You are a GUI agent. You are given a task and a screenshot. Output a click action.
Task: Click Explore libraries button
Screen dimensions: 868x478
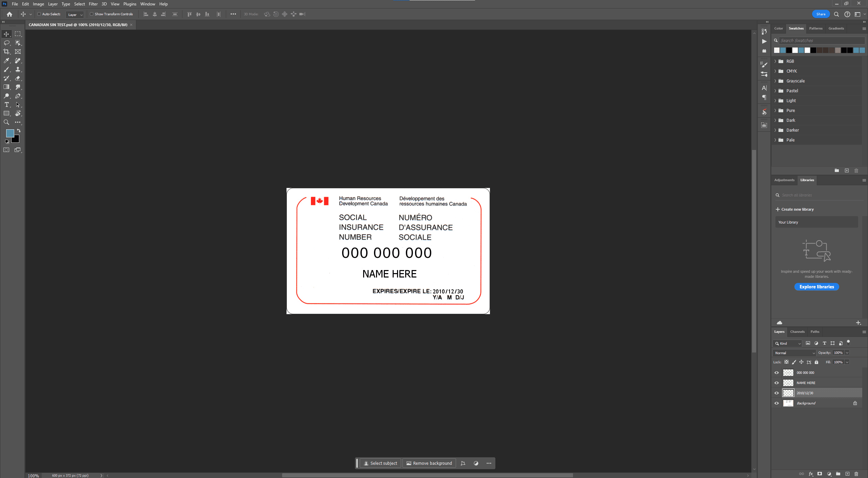click(x=816, y=287)
